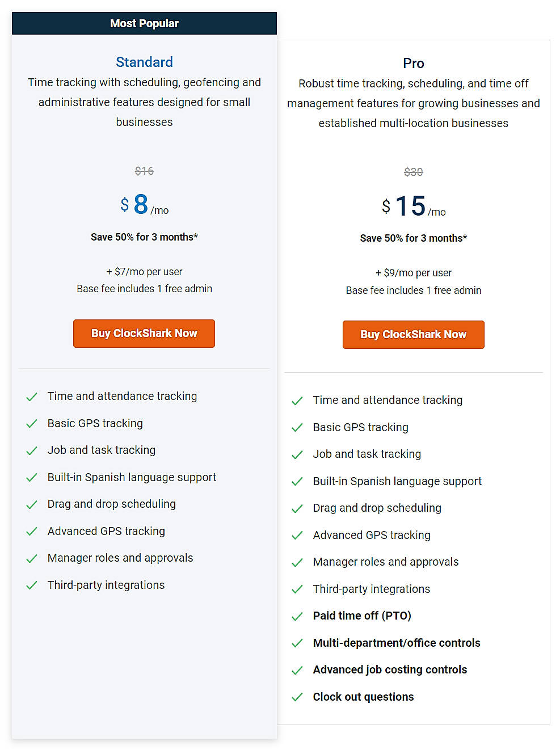The width and height of the screenshot is (560, 754).
Task: Click the checkmark beside Manager roles and approvals under Standard
Action: tap(32, 558)
